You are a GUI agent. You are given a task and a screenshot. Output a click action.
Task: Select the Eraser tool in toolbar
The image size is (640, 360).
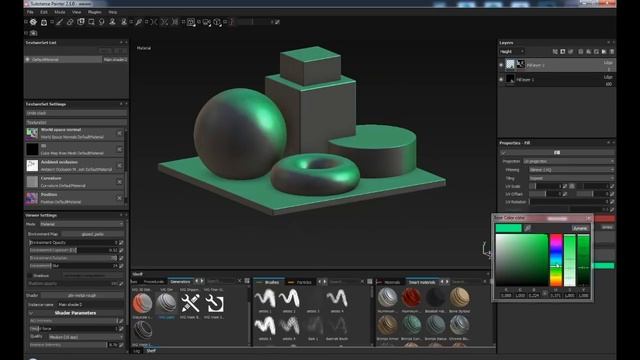[x=70, y=22]
